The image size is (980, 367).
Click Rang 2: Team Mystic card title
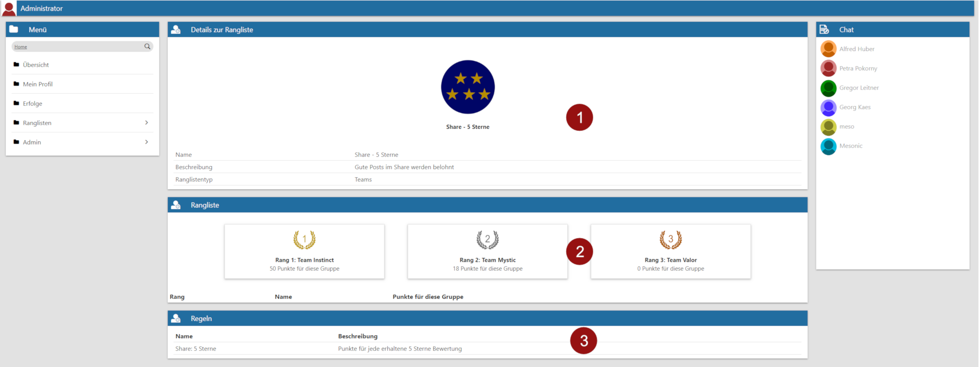[x=487, y=260]
